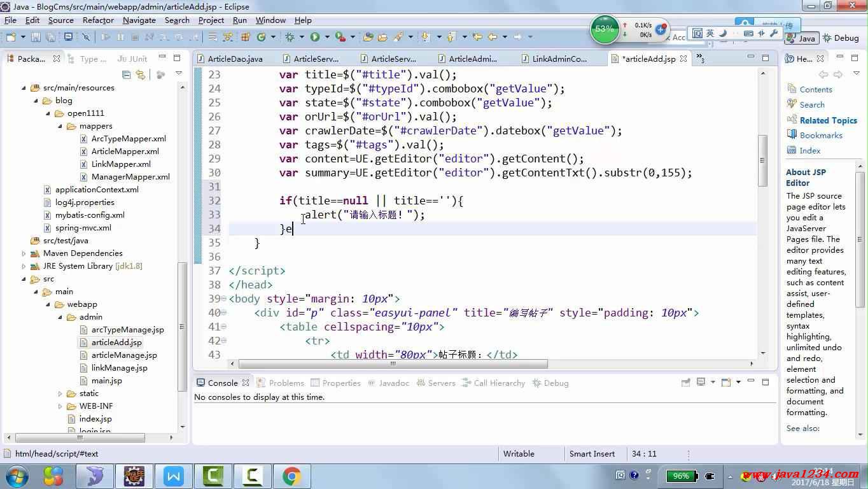The width and height of the screenshot is (868, 489).
Task: Toggle Smart Insert mode in status bar
Action: (592, 454)
